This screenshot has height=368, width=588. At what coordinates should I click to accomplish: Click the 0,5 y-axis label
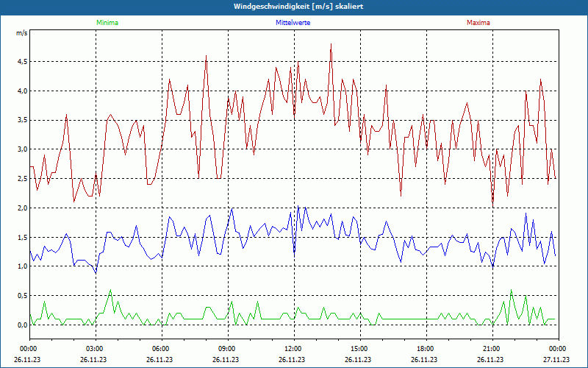[x=22, y=296]
